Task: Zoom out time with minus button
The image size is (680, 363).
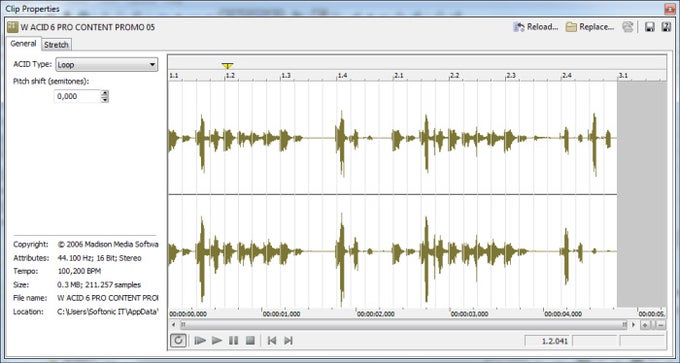Action: tap(660, 325)
